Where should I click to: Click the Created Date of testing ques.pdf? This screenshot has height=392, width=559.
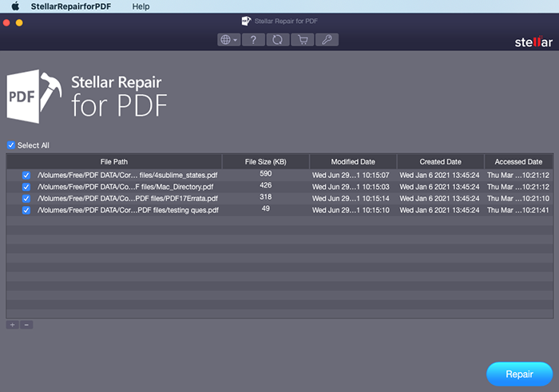439,210
